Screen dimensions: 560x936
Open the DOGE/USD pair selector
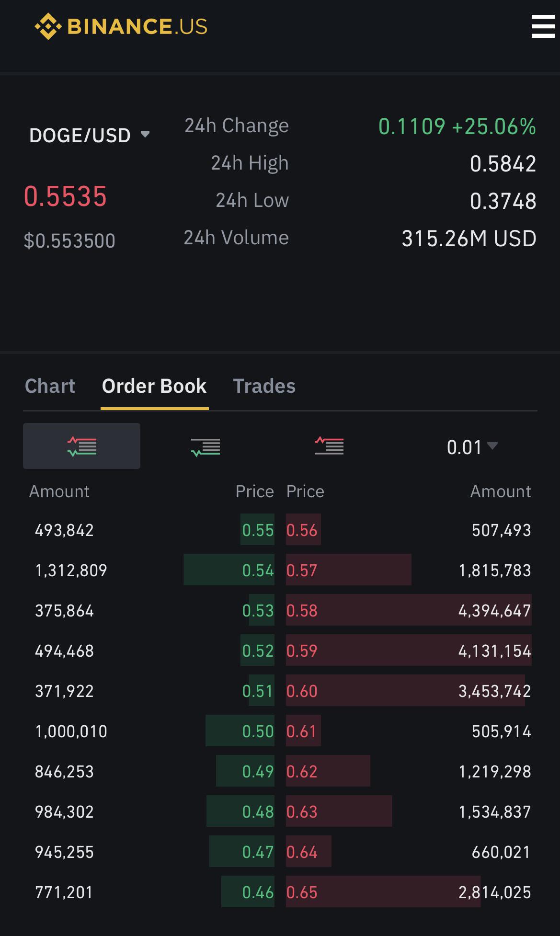[90, 136]
